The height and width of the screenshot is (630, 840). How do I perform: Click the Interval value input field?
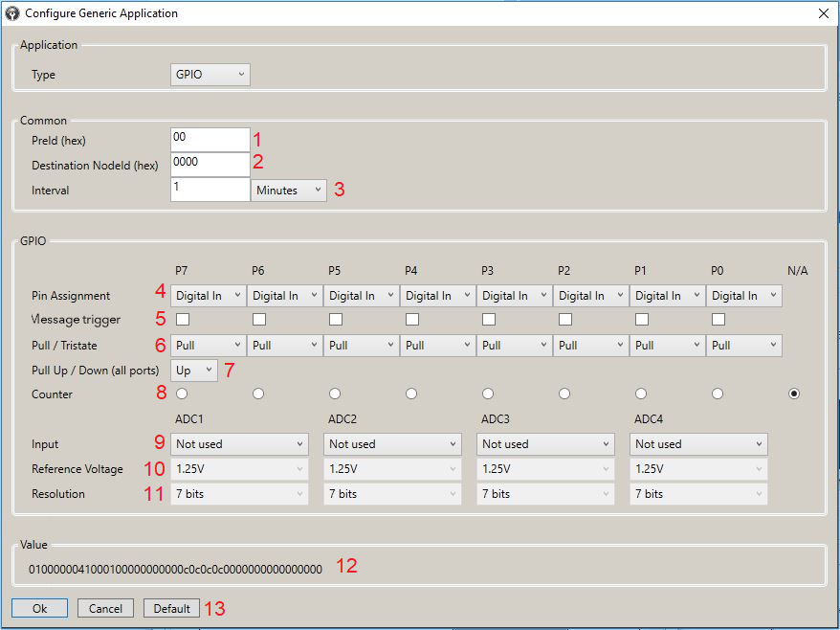pyautogui.click(x=210, y=190)
